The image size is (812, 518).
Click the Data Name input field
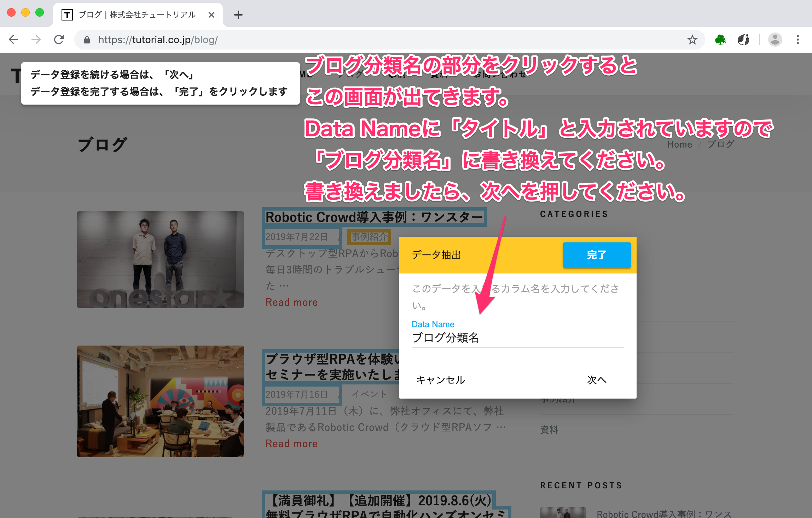pos(517,338)
